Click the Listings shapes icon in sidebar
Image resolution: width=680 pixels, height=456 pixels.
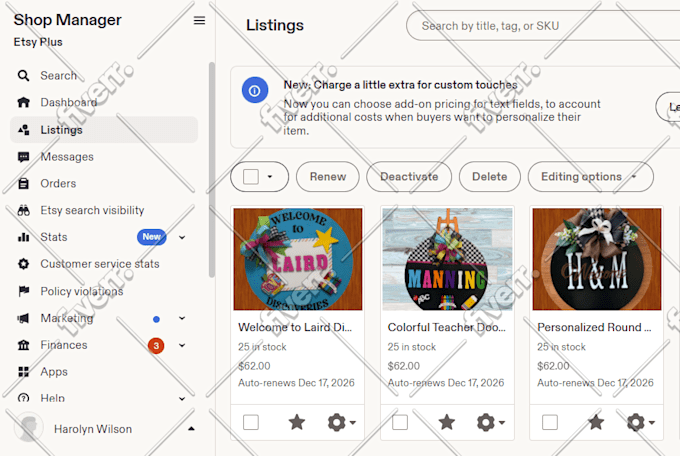click(x=23, y=130)
